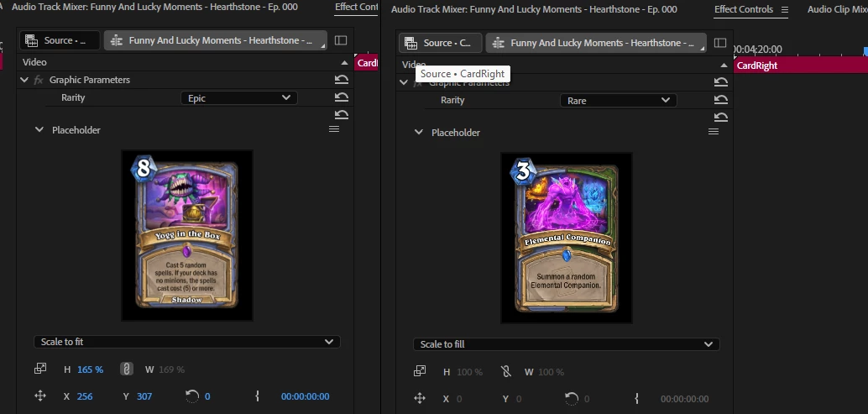Open the Effect Controls panel menu icon

coord(784,9)
